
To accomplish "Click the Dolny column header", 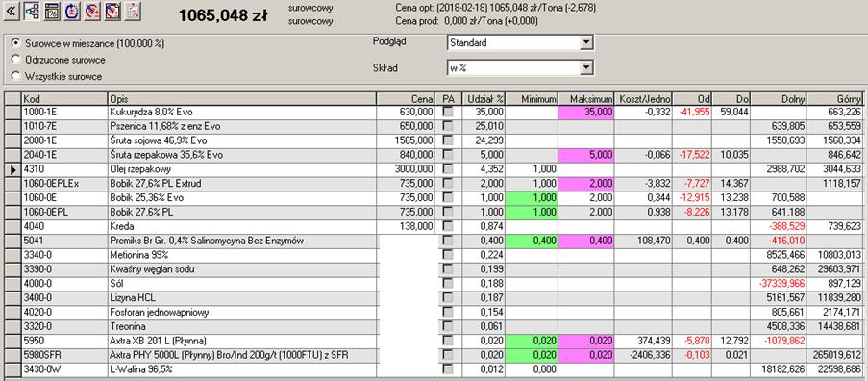I will [x=779, y=99].
